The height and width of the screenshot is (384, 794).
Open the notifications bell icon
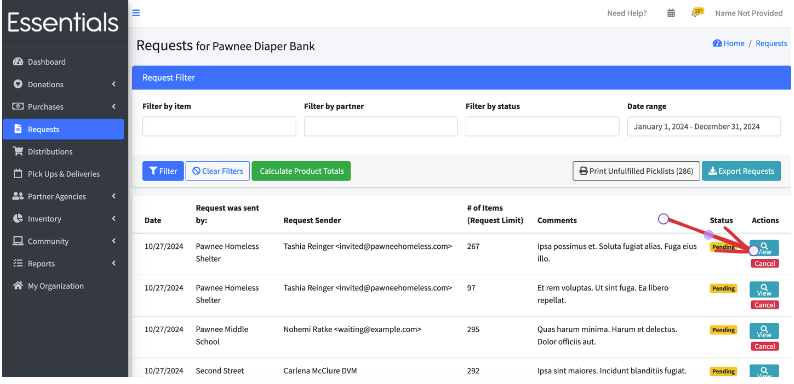(x=697, y=13)
